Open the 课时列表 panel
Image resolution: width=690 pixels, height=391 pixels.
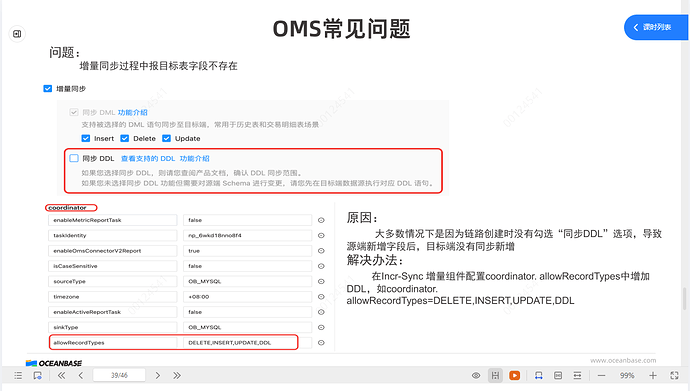point(656,27)
